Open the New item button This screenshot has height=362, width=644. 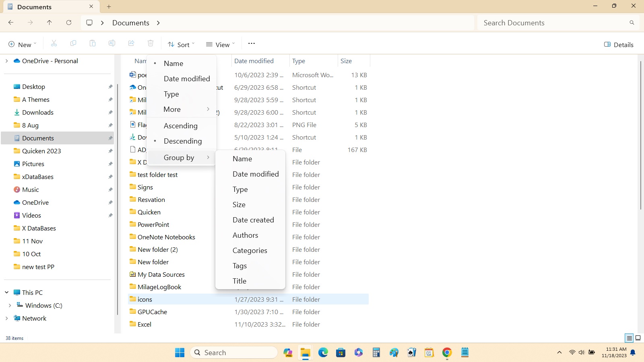(23, 45)
